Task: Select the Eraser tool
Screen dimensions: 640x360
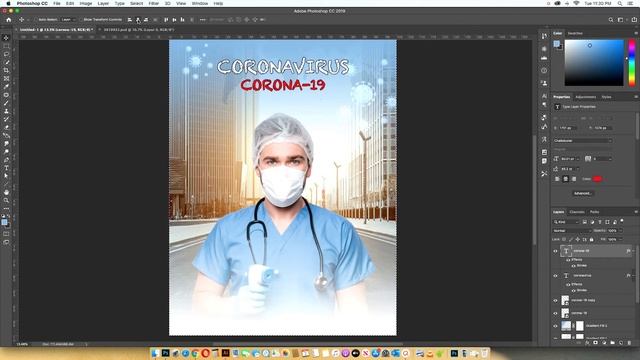Action: point(6,127)
